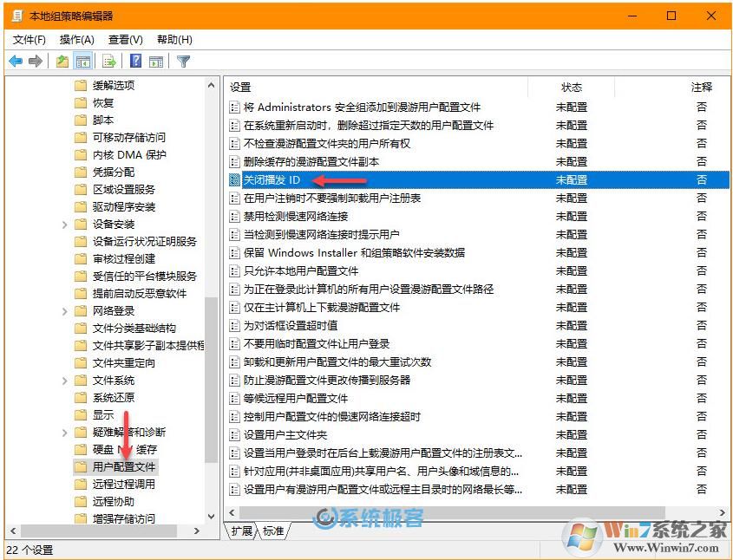Select 当检测到慢速网络连接时提示用户 policy
The image size is (733, 560).
(x=322, y=234)
